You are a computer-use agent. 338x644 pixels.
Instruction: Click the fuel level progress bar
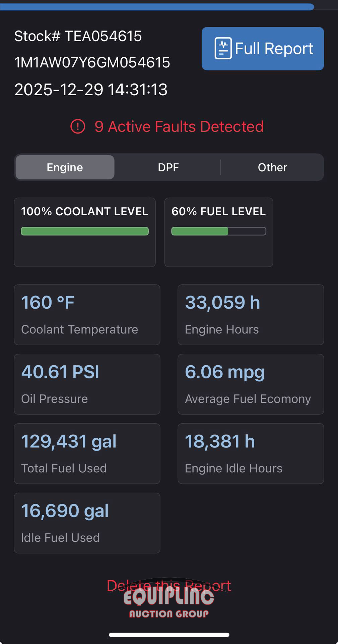tap(219, 231)
